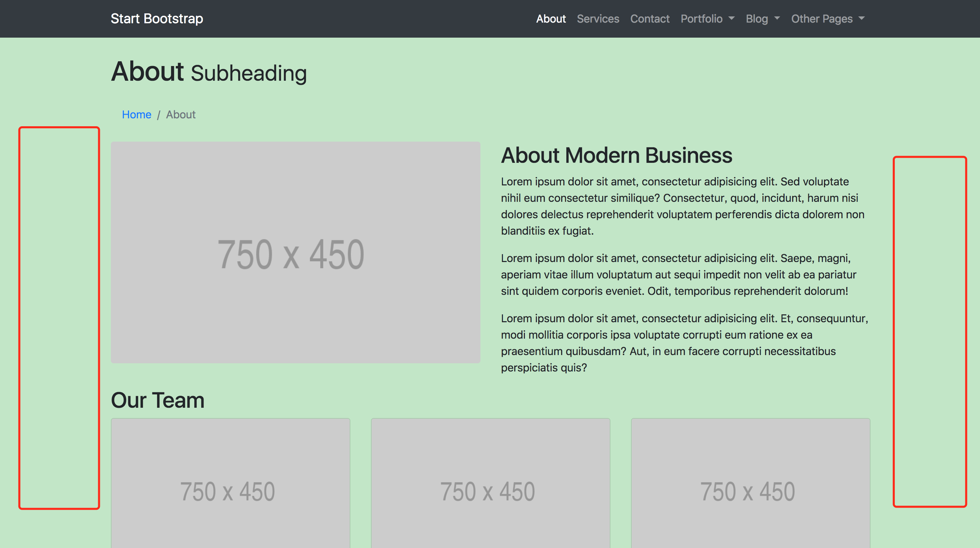Click the About Subheading page title
The width and height of the screenshot is (980, 548).
point(209,72)
